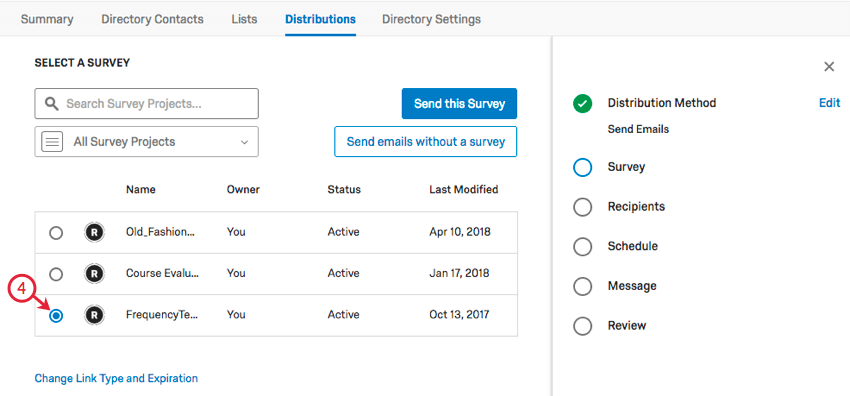
Task: Click the Jan 17, 2018 date cell
Action: [459, 273]
